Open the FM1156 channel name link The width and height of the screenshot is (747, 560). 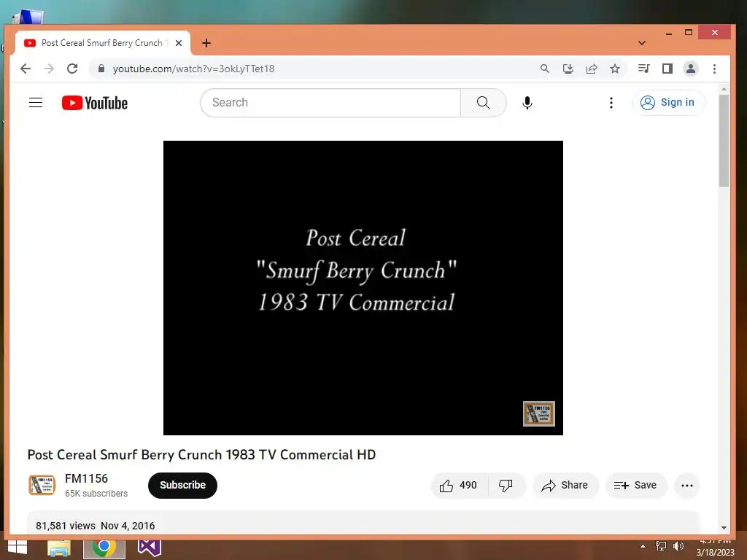click(86, 478)
